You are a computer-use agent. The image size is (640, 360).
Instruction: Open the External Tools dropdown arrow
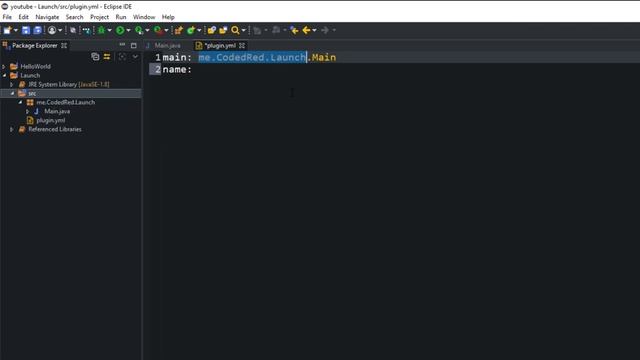[x=166, y=30]
